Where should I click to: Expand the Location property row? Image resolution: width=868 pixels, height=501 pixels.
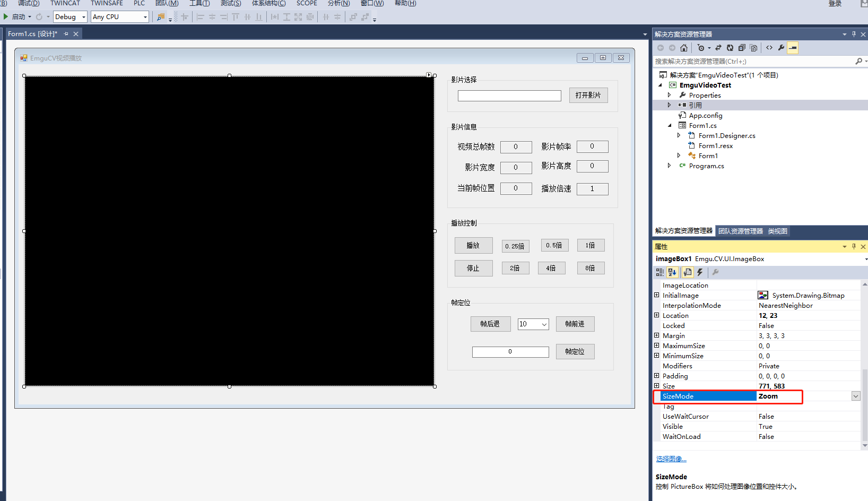pyautogui.click(x=657, y=315)
